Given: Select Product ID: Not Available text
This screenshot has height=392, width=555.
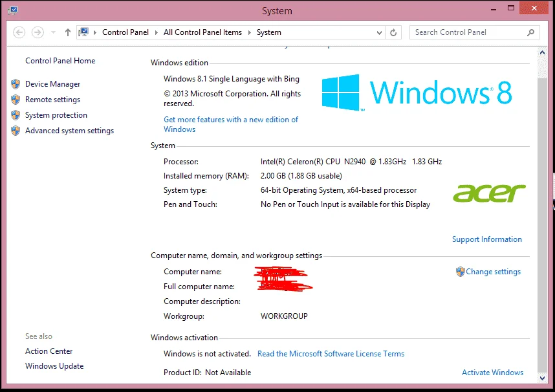Looking at the screenshot, I should (208, 373).
